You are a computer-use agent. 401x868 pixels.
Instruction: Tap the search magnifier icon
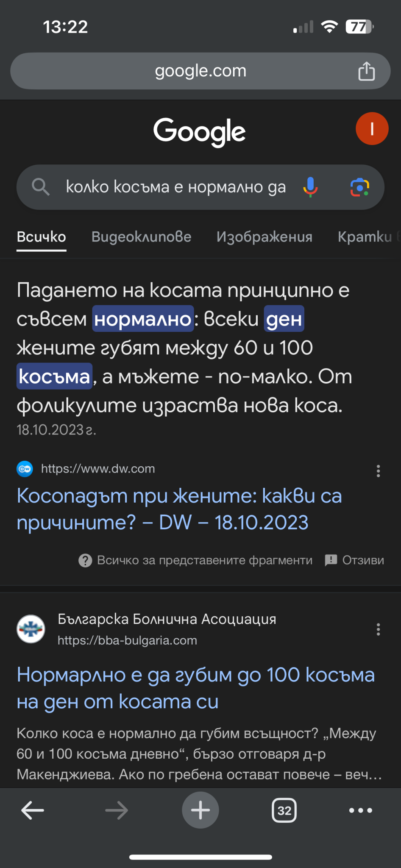pyautogui.click(x=41, y=187)
